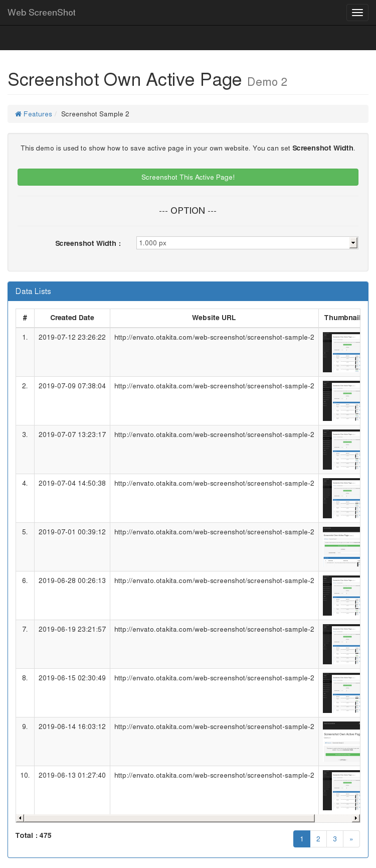Open thumbnail of row 9 screenshot
The width and height of the screenshot is (376, 868).
[x=341, y=741]
